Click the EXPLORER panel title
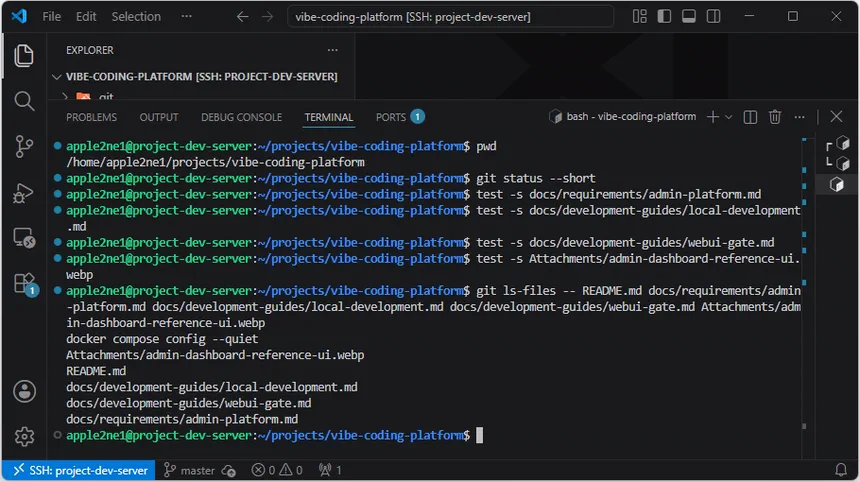The image size is (860, 482). [89, 50]
